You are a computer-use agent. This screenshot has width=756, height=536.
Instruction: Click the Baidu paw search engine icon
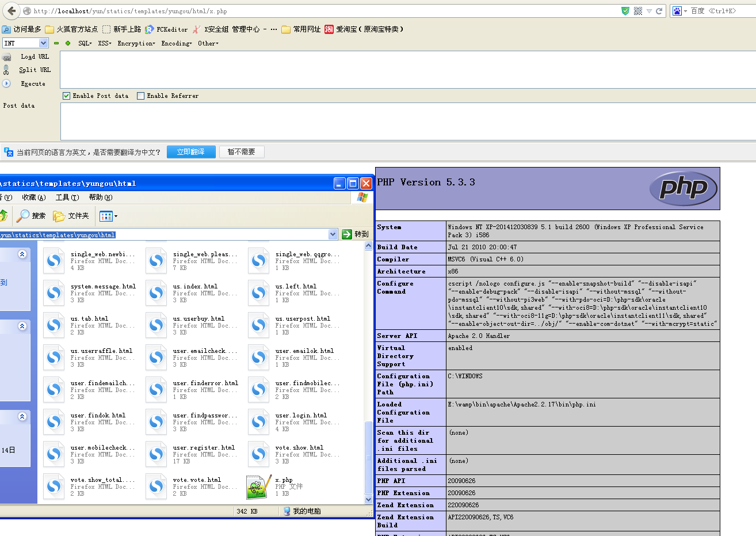tap(677, 11)
